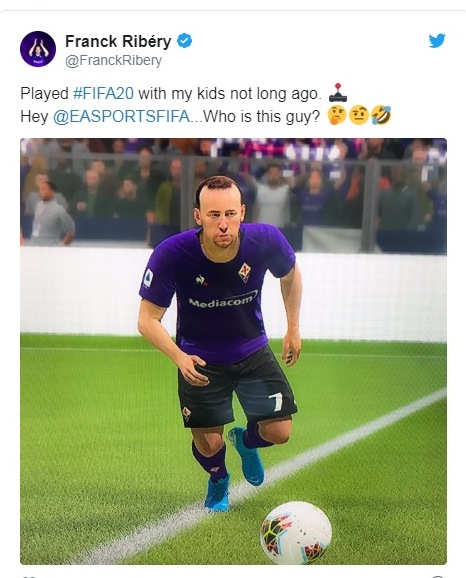Click the Fiorentina crest on the shorts

click(187, 414)
